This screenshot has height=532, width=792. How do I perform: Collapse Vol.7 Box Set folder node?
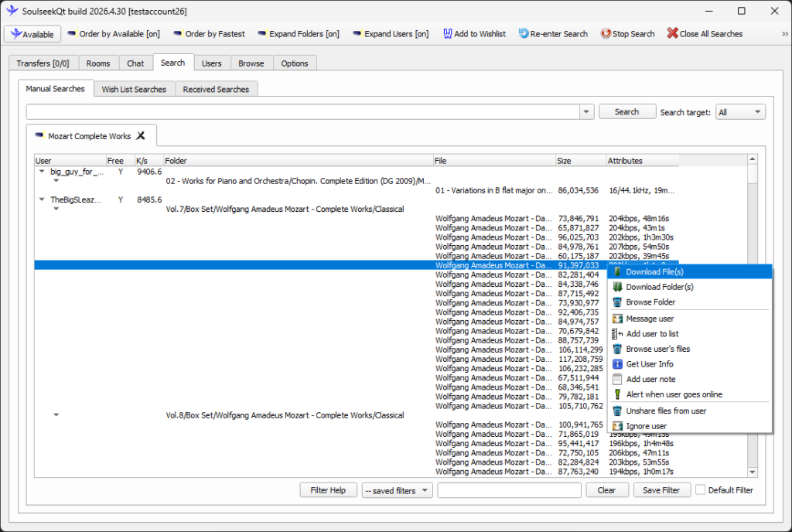[56, 209]
